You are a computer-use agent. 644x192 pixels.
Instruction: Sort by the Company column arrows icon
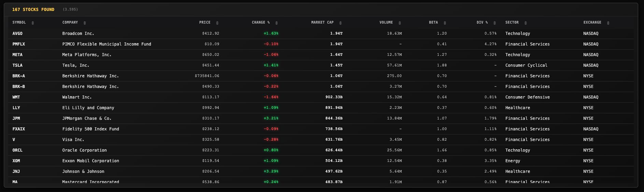pos(85,23)
